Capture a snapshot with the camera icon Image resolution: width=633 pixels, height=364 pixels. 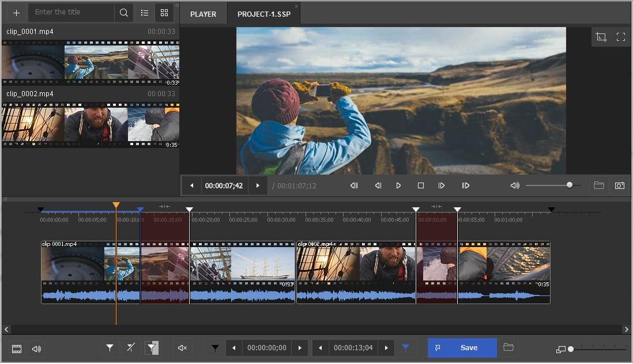(x=620, y=185)
